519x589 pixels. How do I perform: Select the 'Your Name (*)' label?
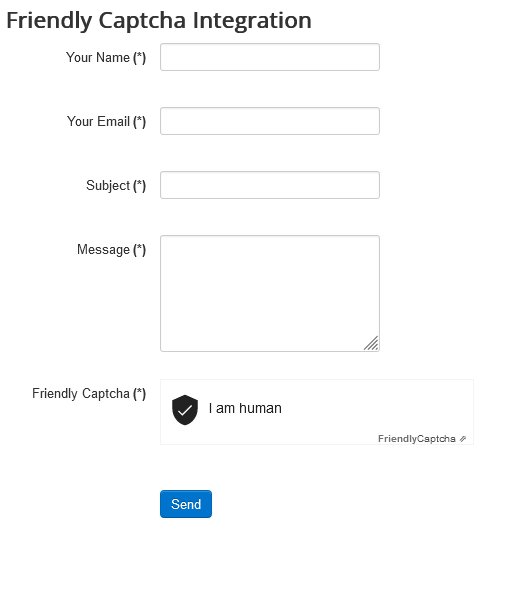(106, 57)
